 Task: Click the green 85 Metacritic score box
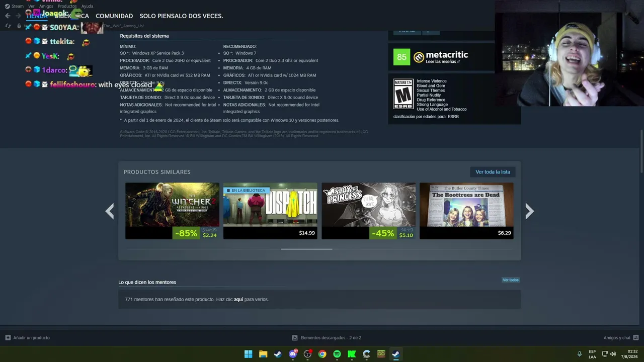coord(401,57)
